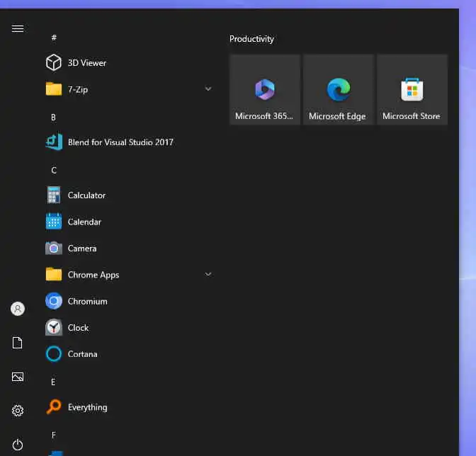Click the '3D Viewer' label
Viewport: 476px width, 456px height.
(x=87, y=63)
